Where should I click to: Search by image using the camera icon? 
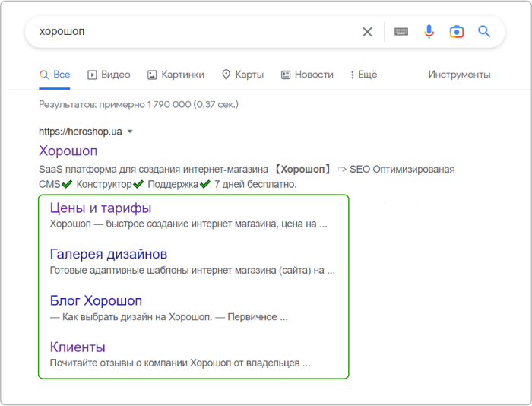click(457, 32)
